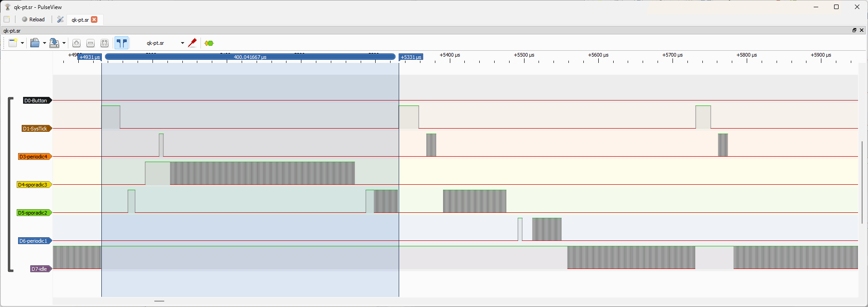Expand the Save dropdown arrow
The height and width of the screenshot is (307, 868).
click(x=64, y=43)
